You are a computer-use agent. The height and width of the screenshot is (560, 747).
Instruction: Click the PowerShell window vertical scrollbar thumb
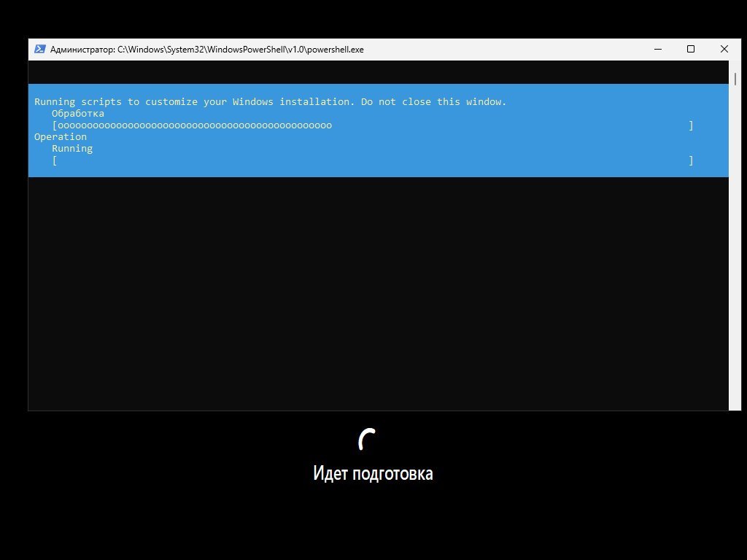[735, 79]
